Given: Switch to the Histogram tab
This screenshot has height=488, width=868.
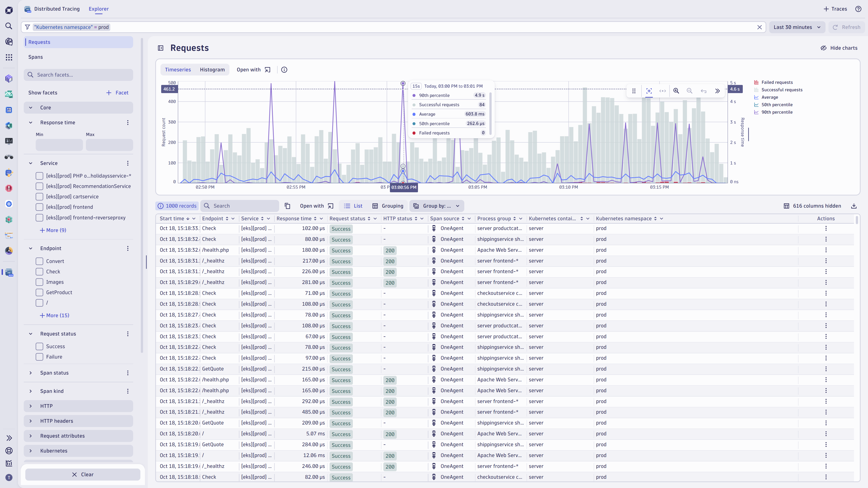Looking at the screenshot, I should [x=212, y=69].
